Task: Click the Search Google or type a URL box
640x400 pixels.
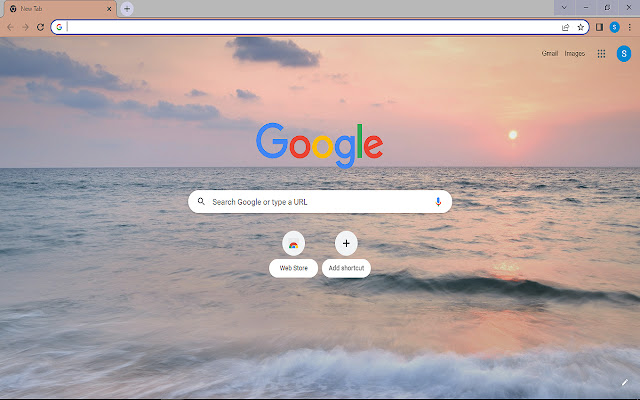Action: click(x=320, y=202)
